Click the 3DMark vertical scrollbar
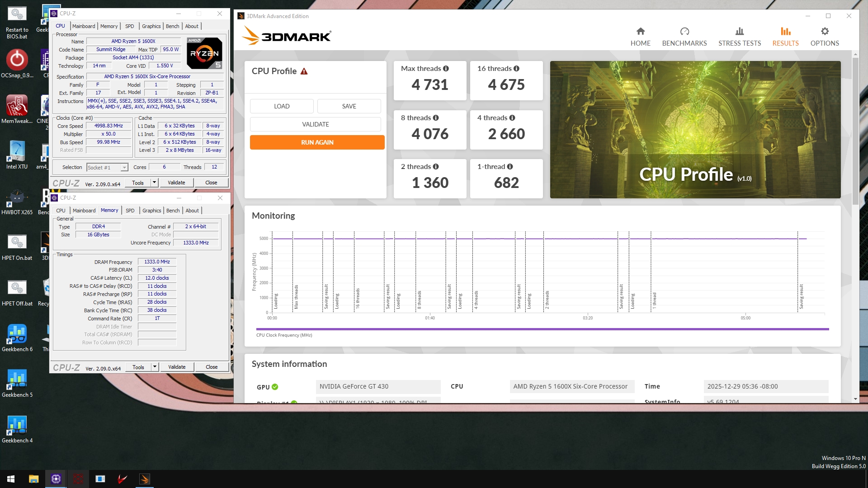This screenshot has width=868, height=488. (855, 131)
